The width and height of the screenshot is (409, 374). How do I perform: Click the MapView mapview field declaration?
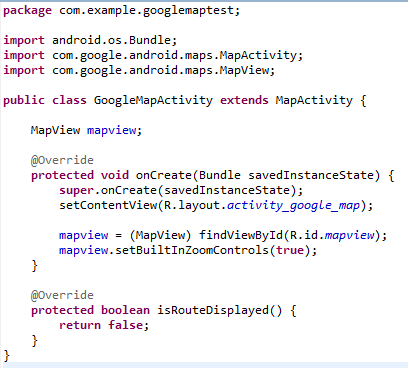(86, 130)
